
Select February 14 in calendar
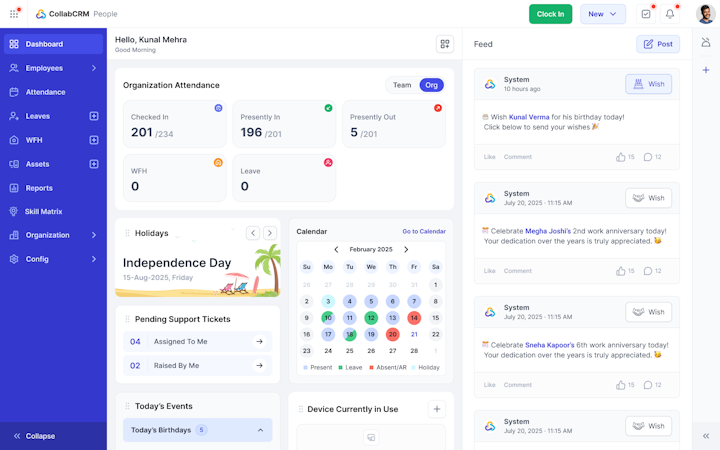[414, 318]
